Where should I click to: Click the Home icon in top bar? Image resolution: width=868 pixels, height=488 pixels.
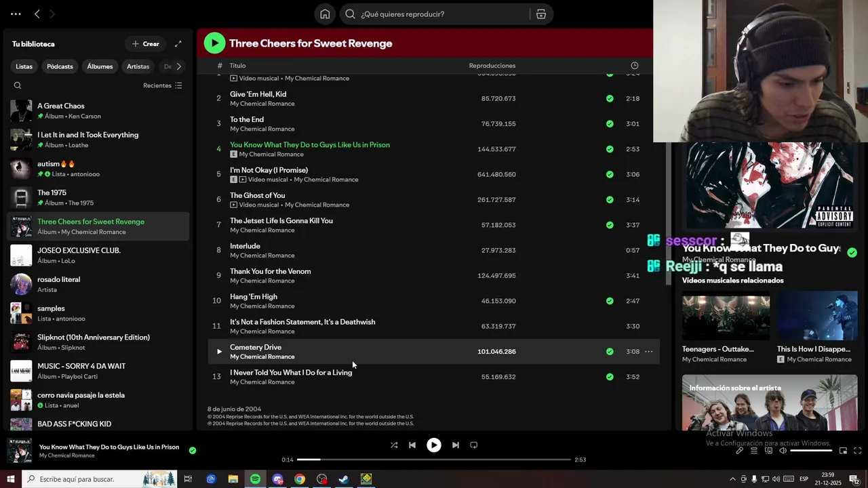pos(325,14)
